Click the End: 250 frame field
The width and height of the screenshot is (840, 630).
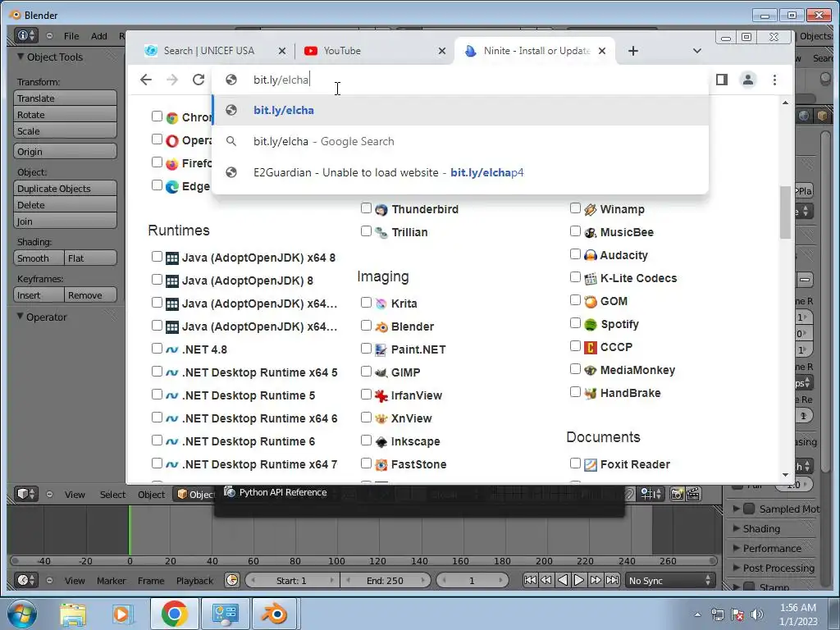tap(386, 581)
